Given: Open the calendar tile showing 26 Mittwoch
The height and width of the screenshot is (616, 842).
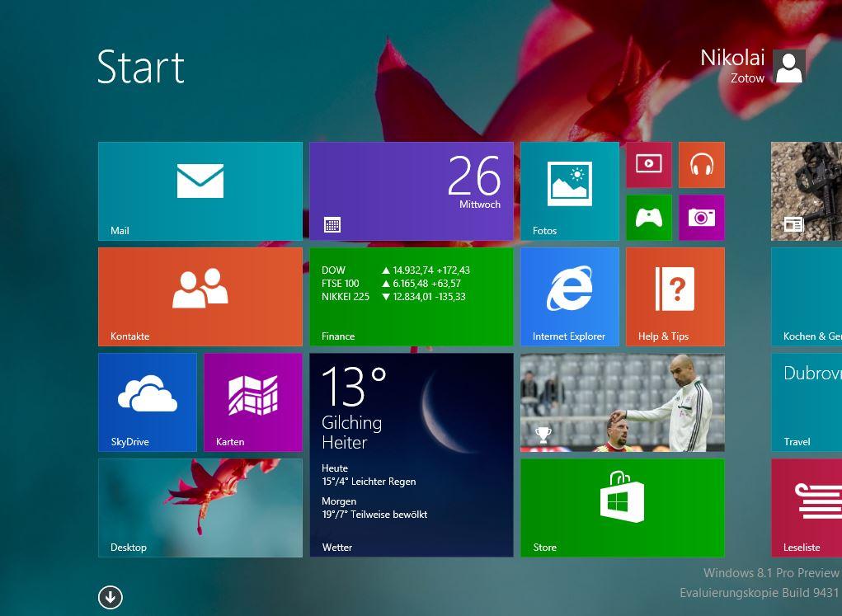Looking at the screenshot, I should point(411,190).
